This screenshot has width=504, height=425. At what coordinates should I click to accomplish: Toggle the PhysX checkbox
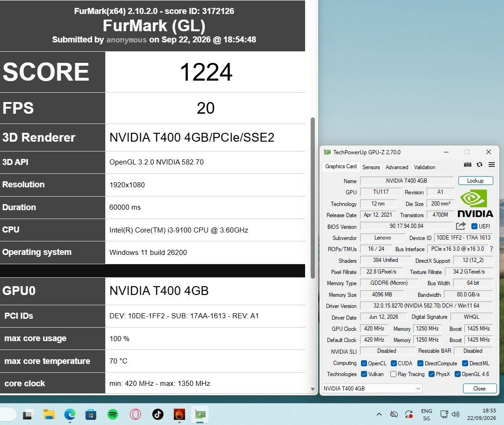[x=431, y=374]
